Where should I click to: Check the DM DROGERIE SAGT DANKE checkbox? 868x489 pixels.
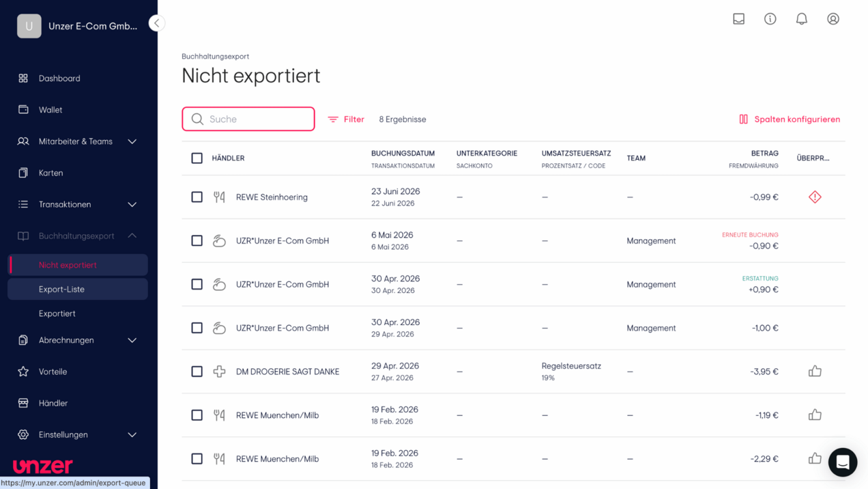pyautogui.click(x=197, y=372)
